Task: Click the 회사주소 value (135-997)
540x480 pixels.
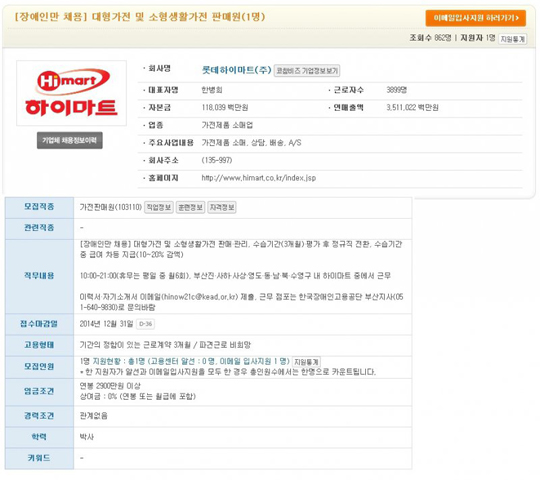Action: pos(217,160)
